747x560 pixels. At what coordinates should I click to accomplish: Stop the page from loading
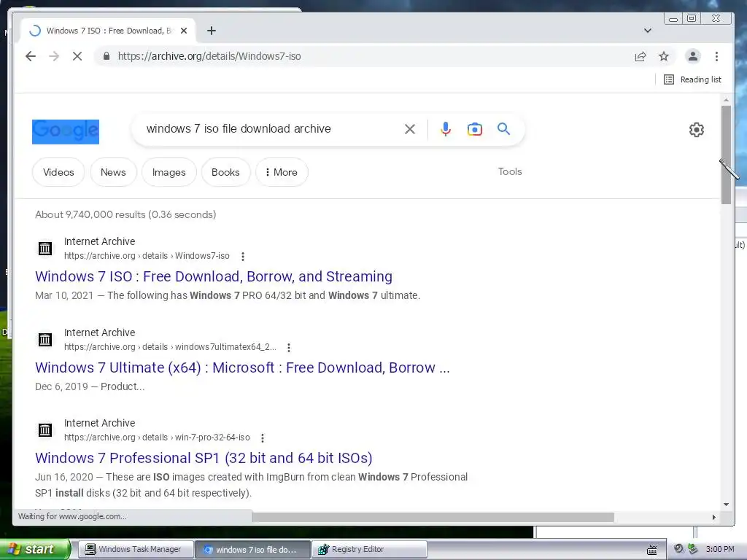click(x=77, y=56)
